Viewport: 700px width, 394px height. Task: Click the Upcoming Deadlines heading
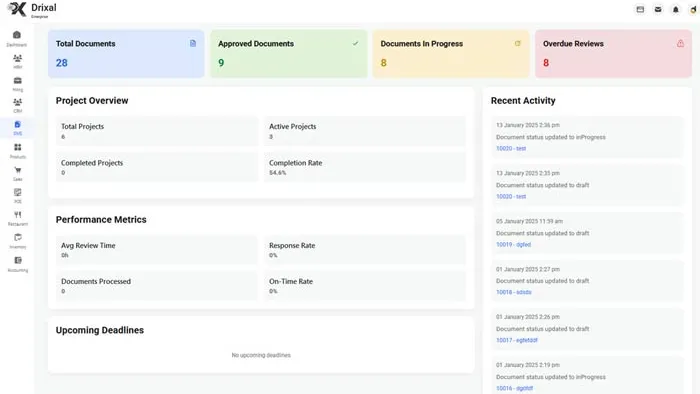point(100,330)
